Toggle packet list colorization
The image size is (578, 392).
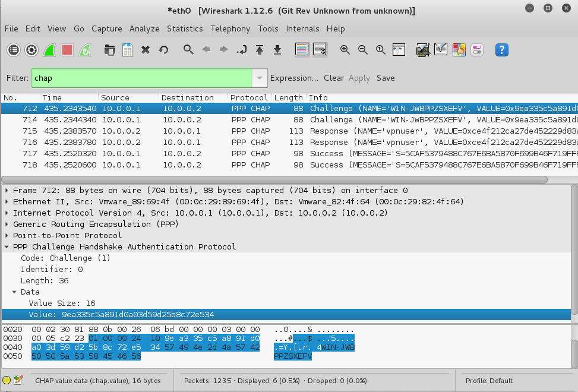302,50
